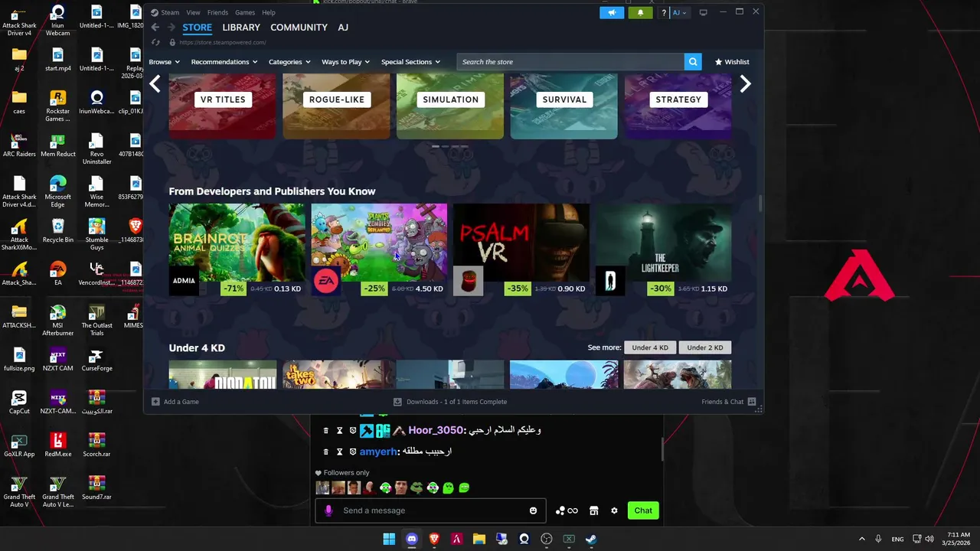
Task: Switch to the LIBRARY tab
Action: [x=241, y=28]
